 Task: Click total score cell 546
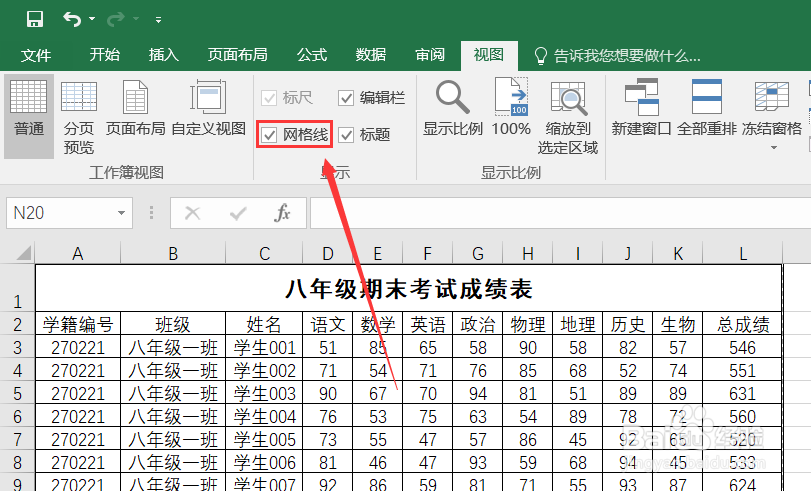tap(743, 347)
